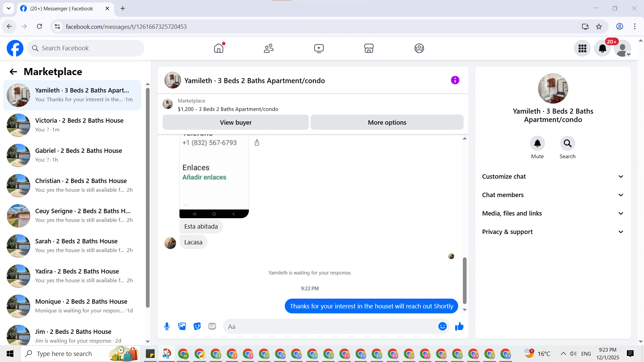
Task: Bookmark this page with the star icon
Action: tap(599, 26)
